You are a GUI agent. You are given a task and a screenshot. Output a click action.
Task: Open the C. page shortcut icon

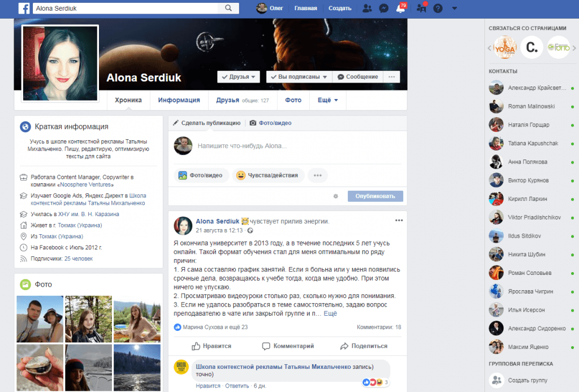[x=531, y=48]
